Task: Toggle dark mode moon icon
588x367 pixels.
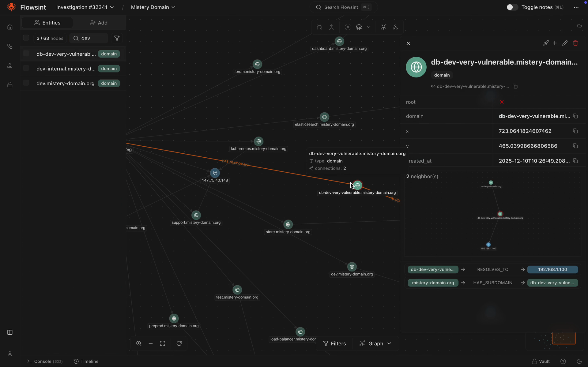Action: click(x=579, y=361)
